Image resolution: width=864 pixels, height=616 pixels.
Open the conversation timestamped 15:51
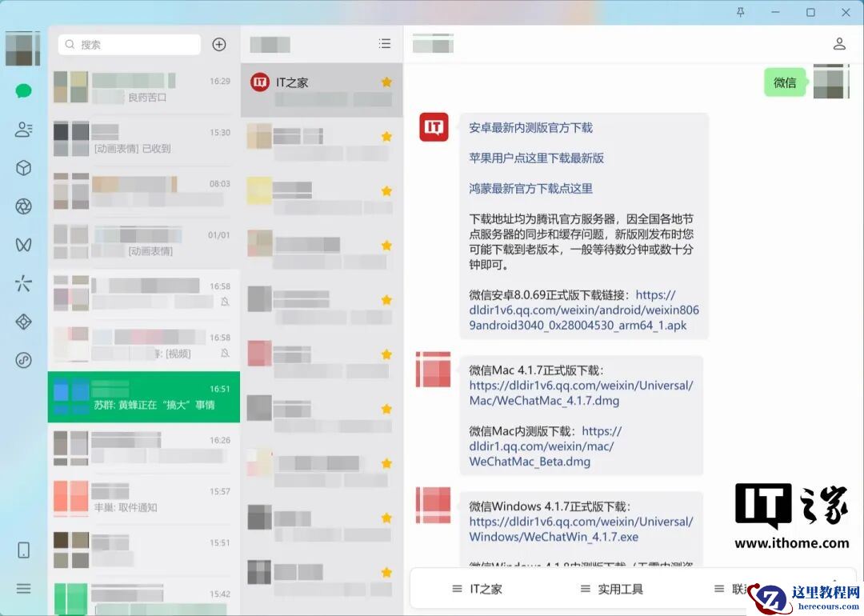click(x=144, y=550)
